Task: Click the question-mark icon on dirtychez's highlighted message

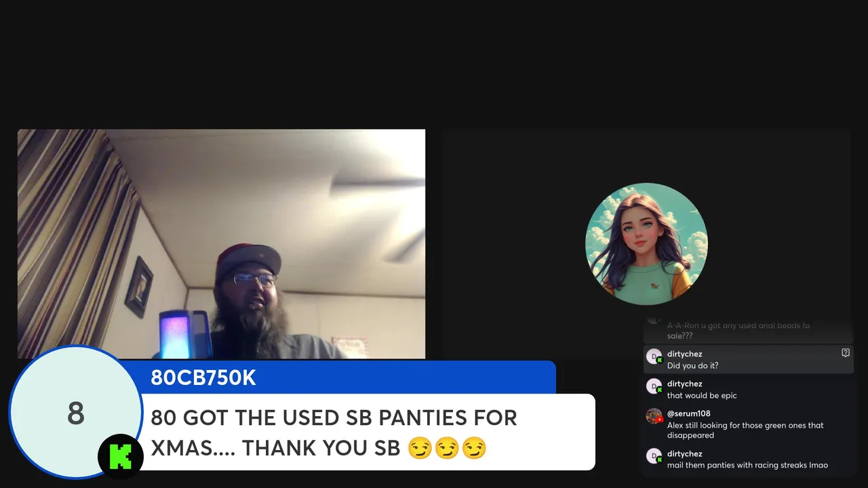Action: tap(846, 353)
